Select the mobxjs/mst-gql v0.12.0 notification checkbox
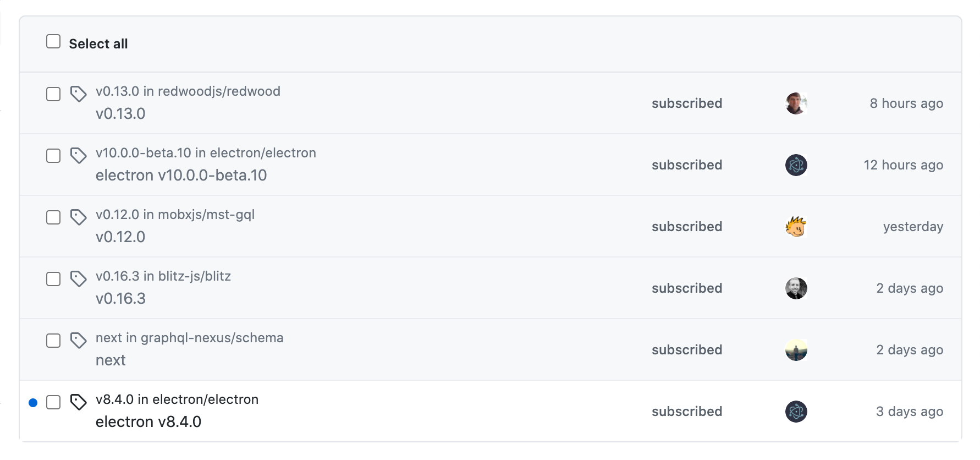This screenshot has height=460, width=980. pyautogui.click(x=53, y=217)
